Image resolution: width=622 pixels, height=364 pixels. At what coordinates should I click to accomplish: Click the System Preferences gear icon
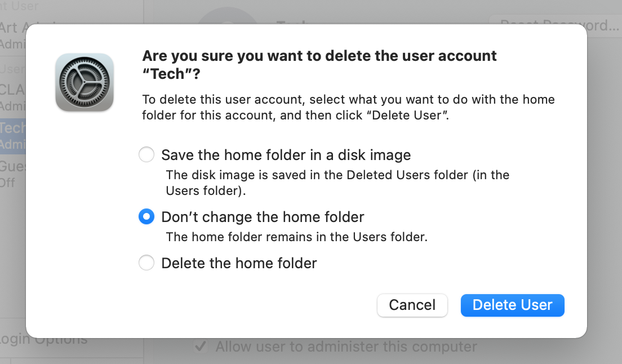click(85, 82)
